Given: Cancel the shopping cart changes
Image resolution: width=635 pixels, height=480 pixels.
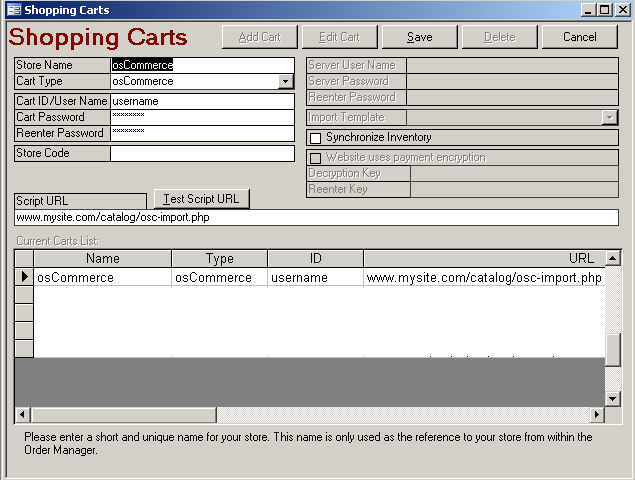Looking at the screenshot, I should click(x=580, y=37).
